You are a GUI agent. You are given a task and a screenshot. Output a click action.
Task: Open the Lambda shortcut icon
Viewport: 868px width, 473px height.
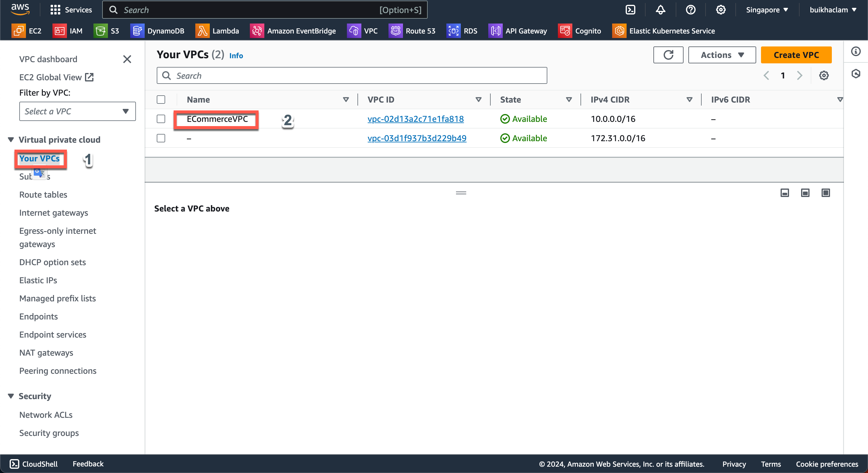point(202,31)
